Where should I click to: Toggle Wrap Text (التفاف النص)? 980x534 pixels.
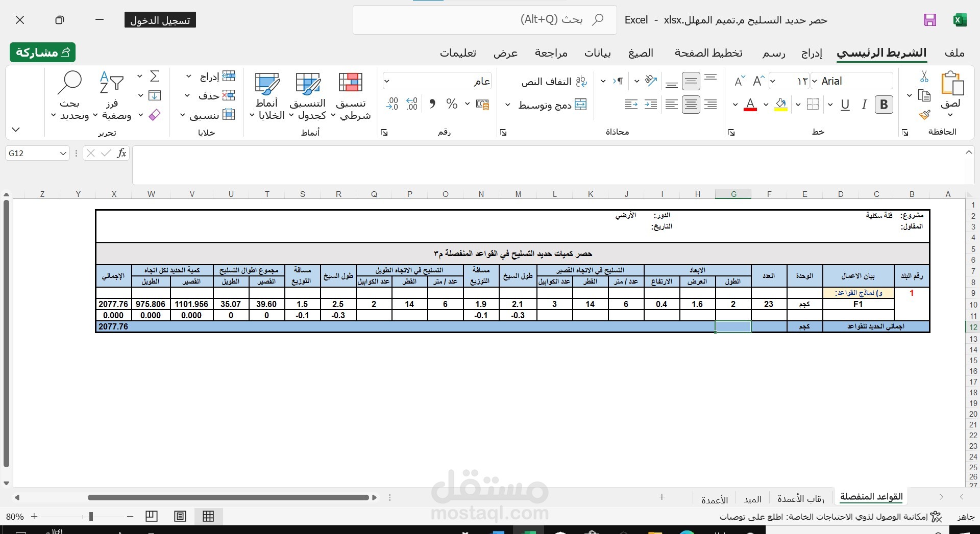click(554, 82)
